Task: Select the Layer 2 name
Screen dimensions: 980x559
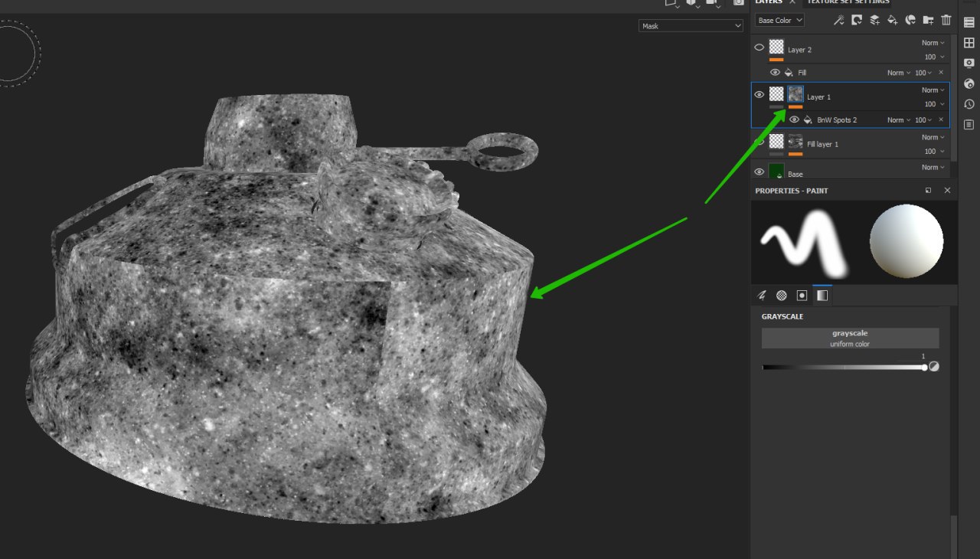Action: [799, 50]
